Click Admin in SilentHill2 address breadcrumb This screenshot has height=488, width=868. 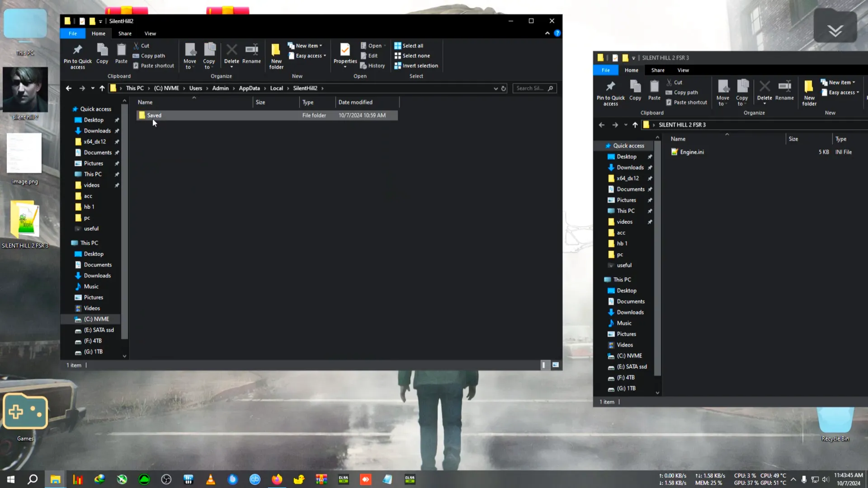point(220,88)
